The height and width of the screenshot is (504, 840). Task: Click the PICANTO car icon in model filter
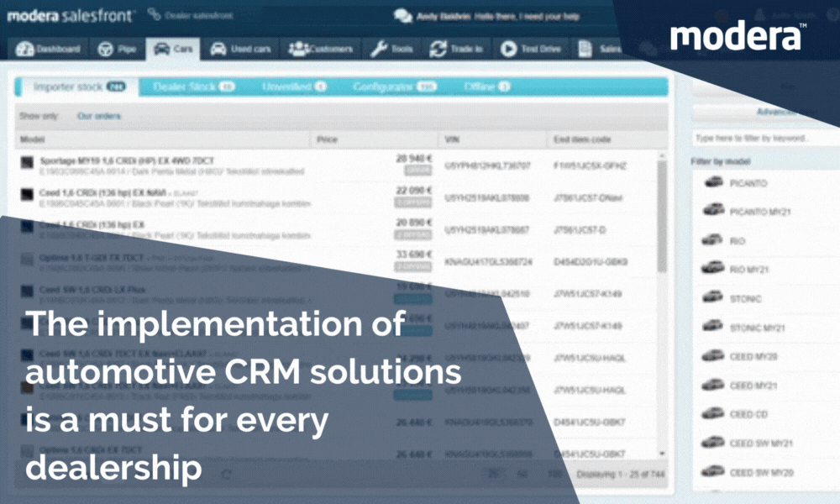coord(712,183)
